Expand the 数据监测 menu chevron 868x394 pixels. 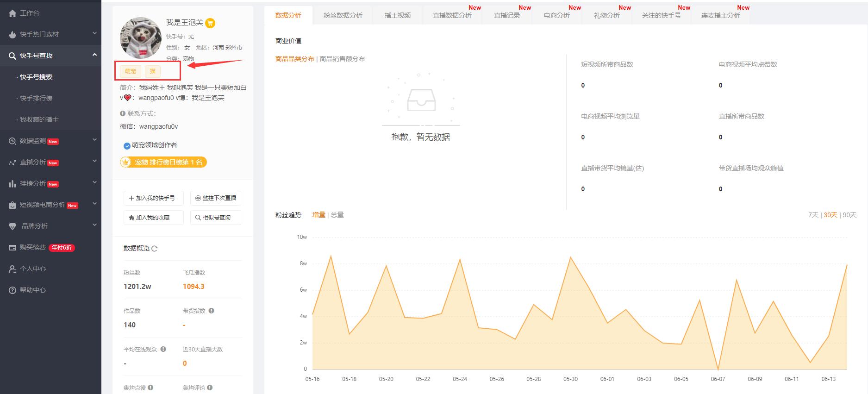(x=94, y=140)
